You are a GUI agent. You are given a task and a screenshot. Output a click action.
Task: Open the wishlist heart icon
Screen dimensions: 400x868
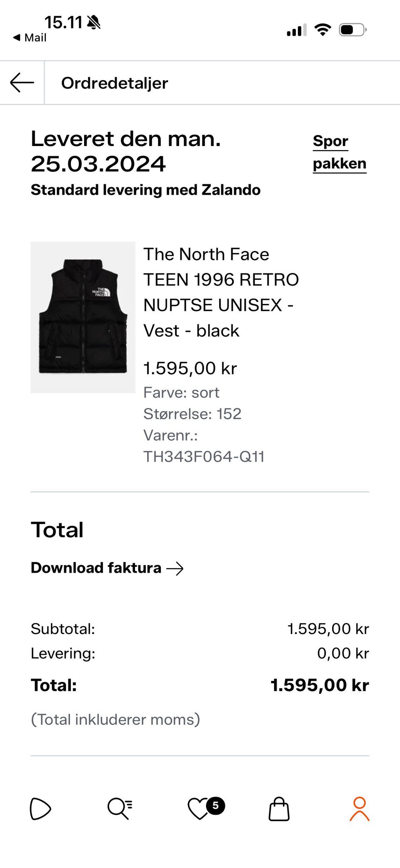[x=198, y=809]
